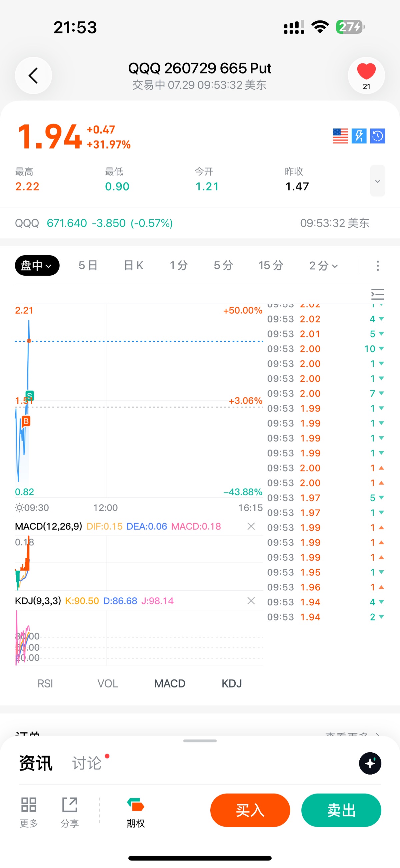Close the MACD indicator panel
The width and height of the screenshot is (400, 868).
point(251,526)
